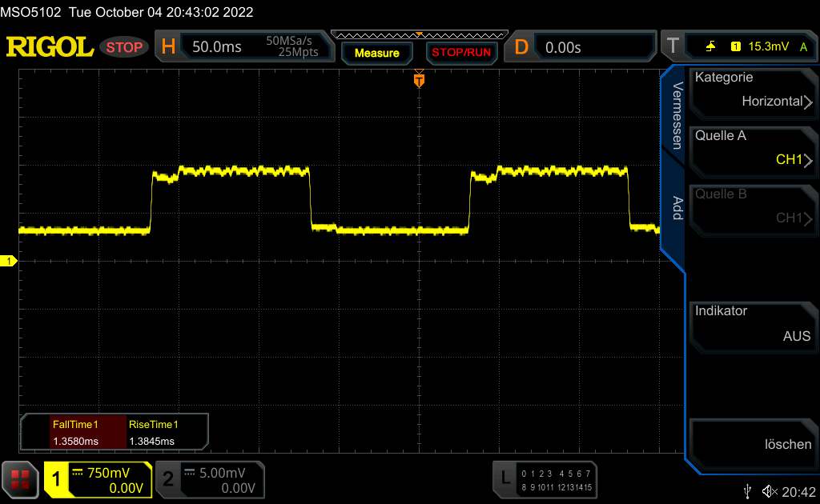
Task: Open the logic analyzer L icon
Action: point(505,478)
